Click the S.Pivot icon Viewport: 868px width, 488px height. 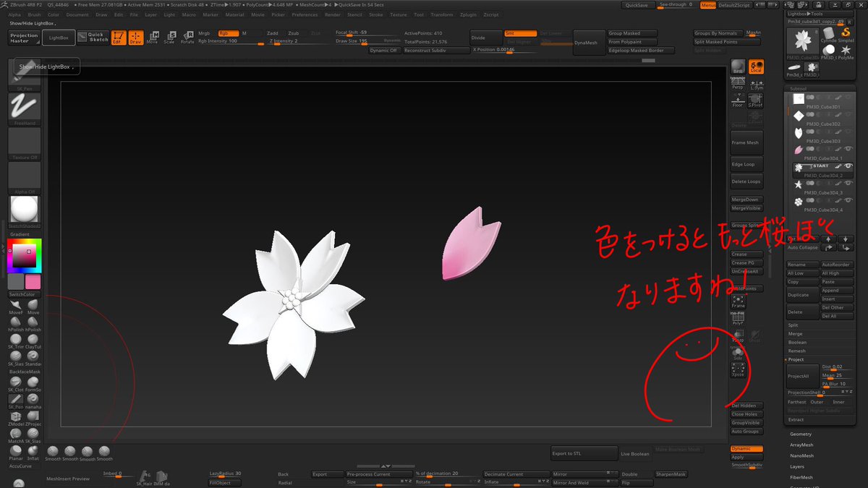click(755, 100)
